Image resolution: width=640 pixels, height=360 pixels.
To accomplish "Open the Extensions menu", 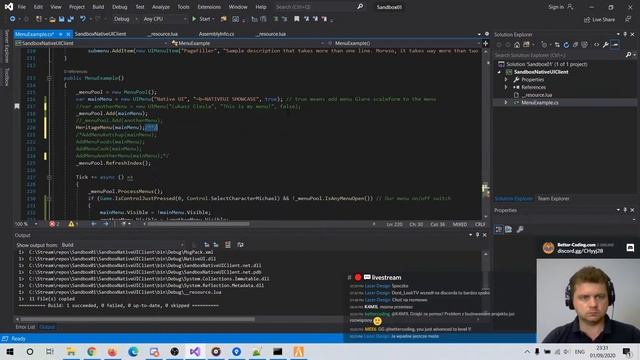I will pyautogui.click(x=209, y=7).
